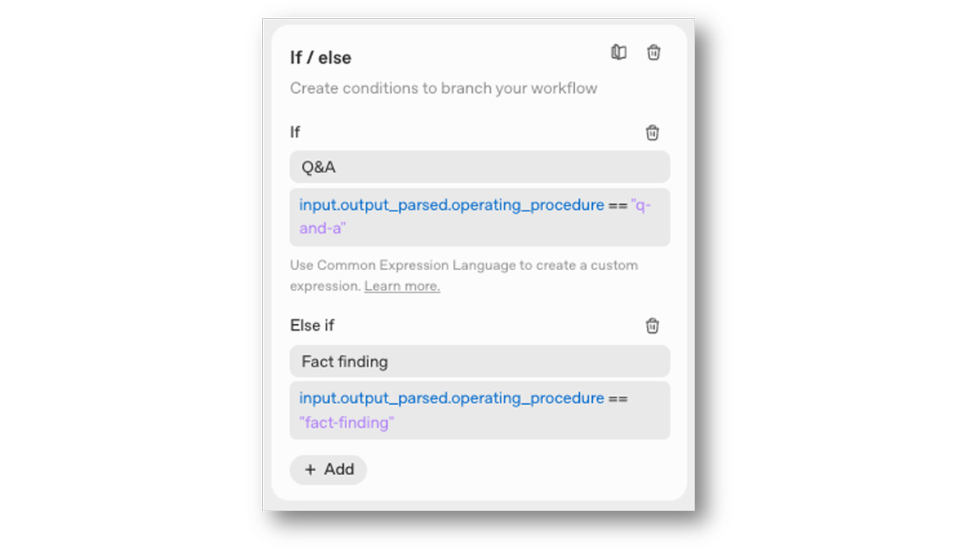
Task: Click the "Create conditions to branch your workflow" description
Action: pyautogui.click(x=443, y=88)
